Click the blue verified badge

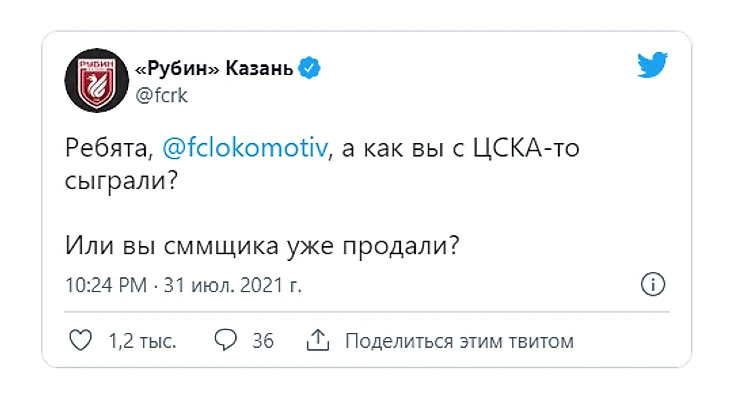[x=311, y=69]
